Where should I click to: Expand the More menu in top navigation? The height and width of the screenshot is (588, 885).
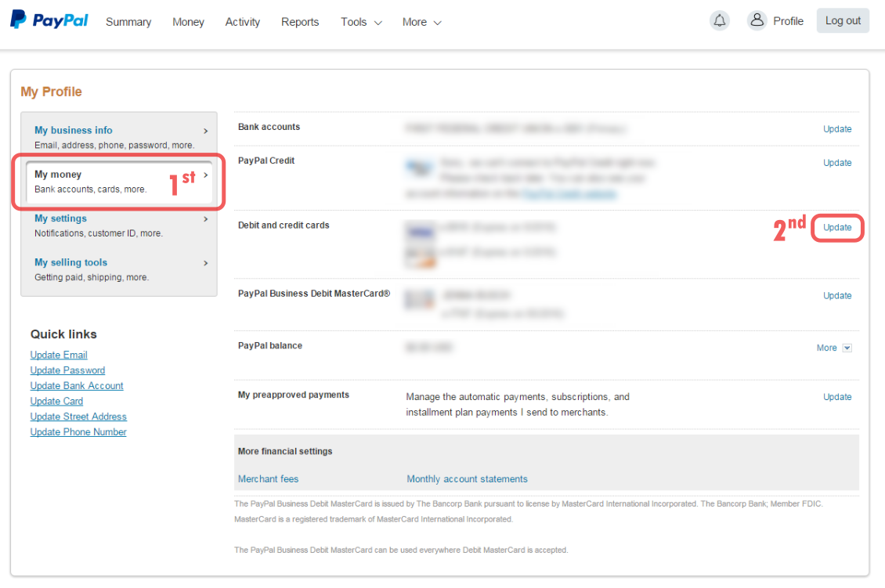coord(421,22)
